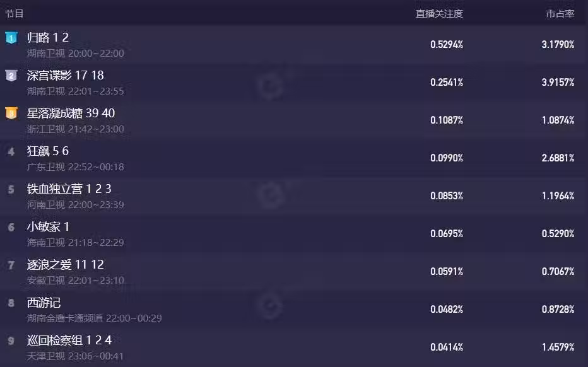Sort by the 直播关注度 column header
588x367 pixels.
coord(439,13)
